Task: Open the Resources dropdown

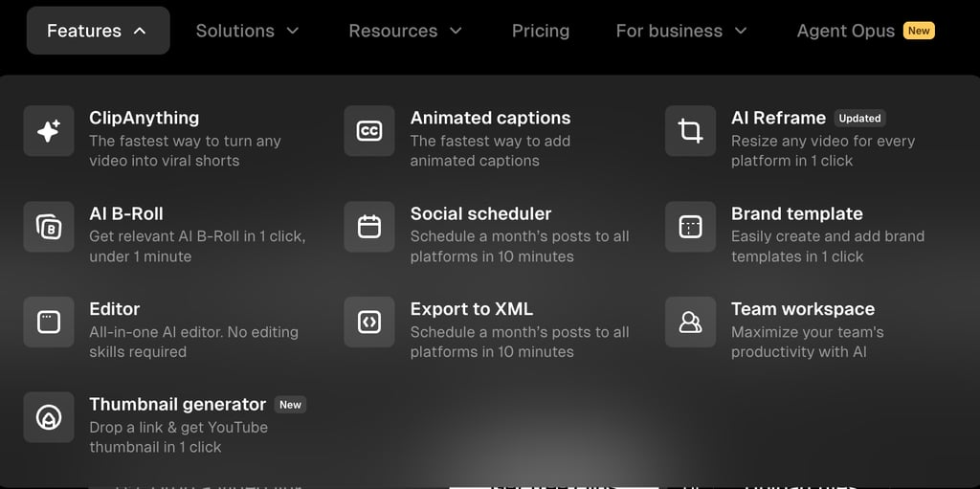Action: pos(405,31)
